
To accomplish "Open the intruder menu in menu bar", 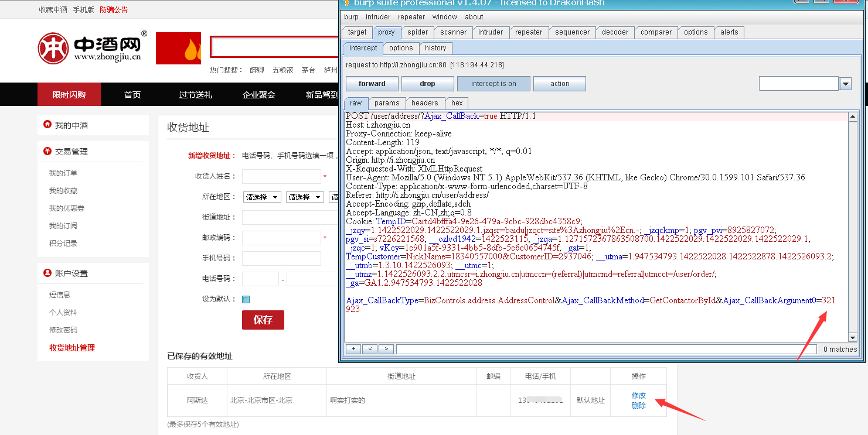I will click(378, 17).
